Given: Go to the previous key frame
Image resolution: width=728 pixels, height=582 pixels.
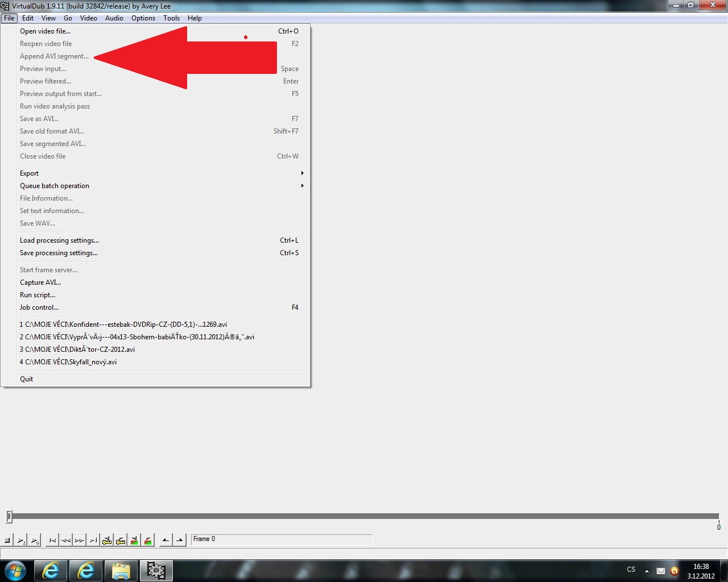Looking at the screenshot, I should pyautogui.click(x=107, y=540).
